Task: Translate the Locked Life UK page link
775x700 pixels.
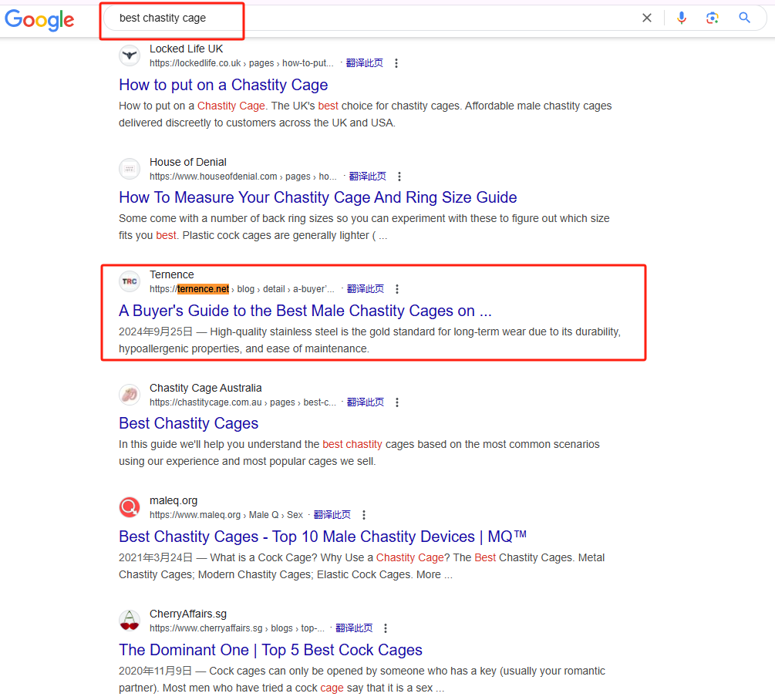Action: (364, 62)
